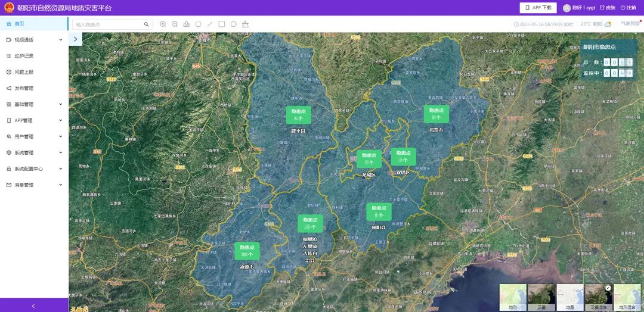Switch to 地形 terrain basemap thumbnail
The width and height of the screenshot is (644, 312).
[513, 297]
